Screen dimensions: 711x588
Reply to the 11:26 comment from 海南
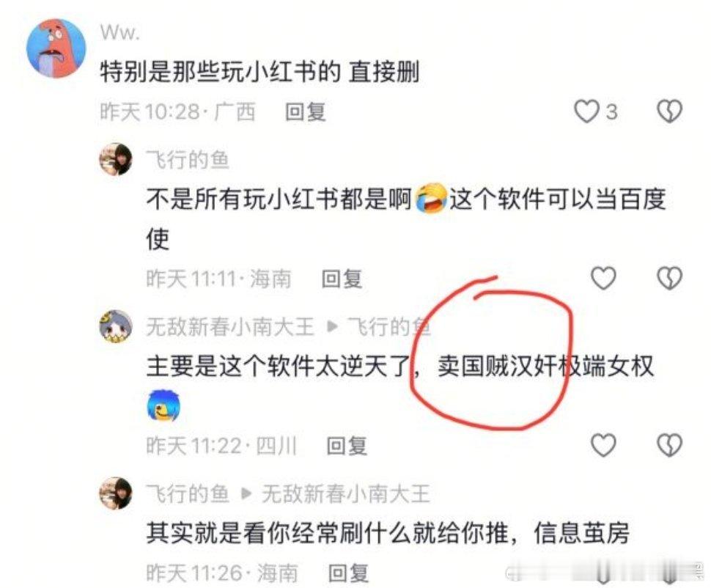[x=348, y=573]
